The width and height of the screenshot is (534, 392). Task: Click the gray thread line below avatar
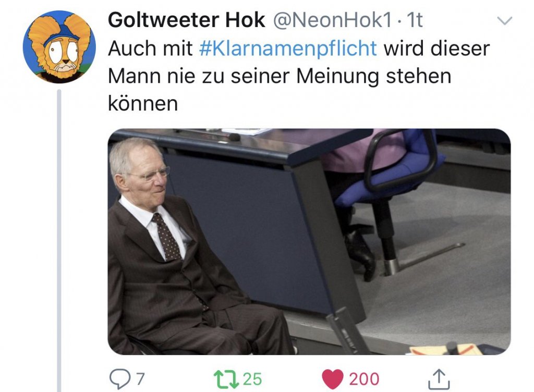[x=59, y=240]
